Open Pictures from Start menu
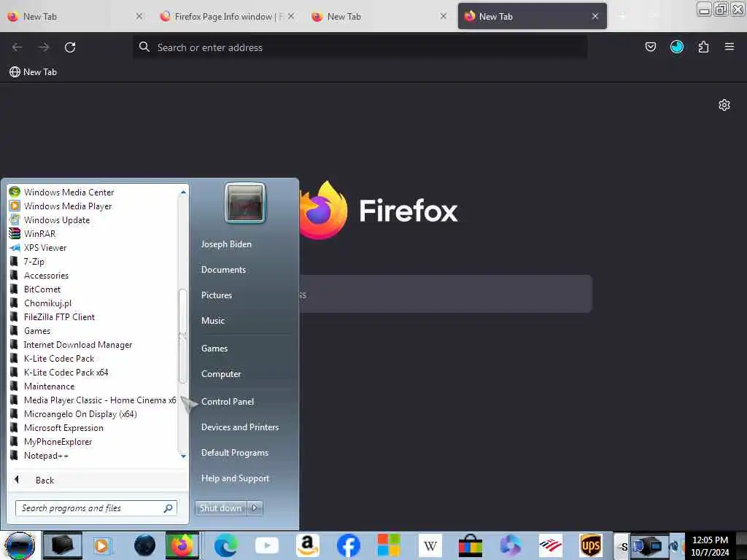747x560 pixels. point(216,295)
